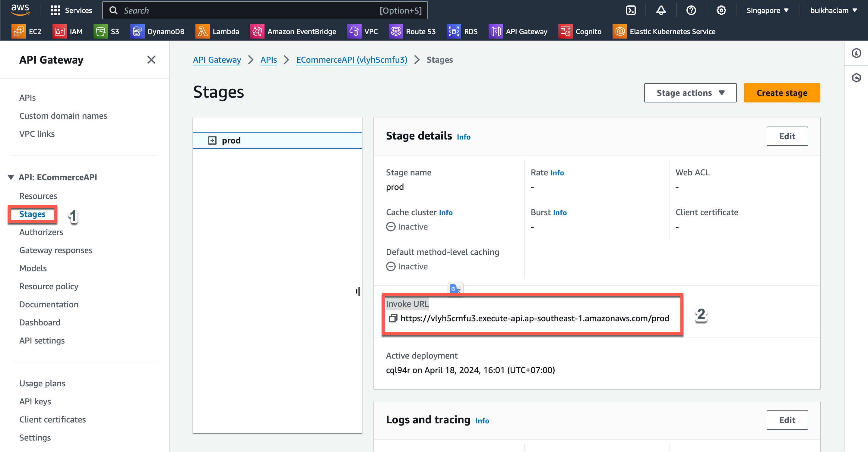This screenshot has height=452, width=868.
Task: Expand the prod stage tree node
Action: [x=212, y=140]
